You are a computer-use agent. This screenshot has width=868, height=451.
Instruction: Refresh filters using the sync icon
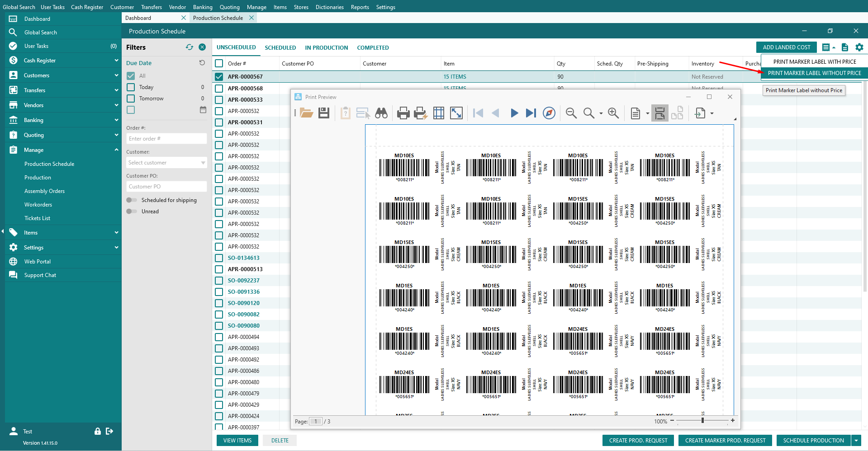click(x=190, y=47)
